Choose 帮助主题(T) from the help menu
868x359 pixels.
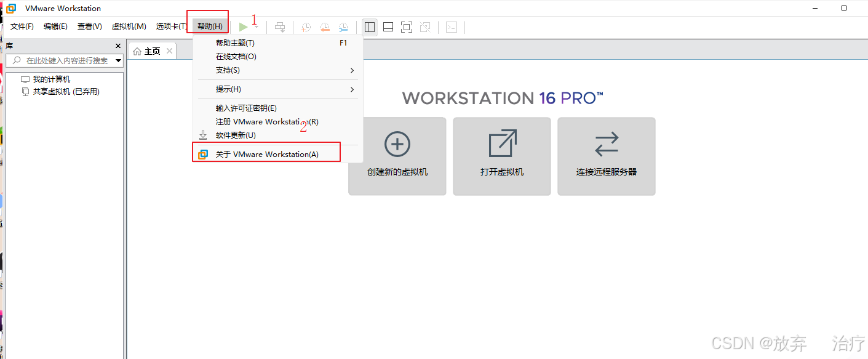(278, 43)
